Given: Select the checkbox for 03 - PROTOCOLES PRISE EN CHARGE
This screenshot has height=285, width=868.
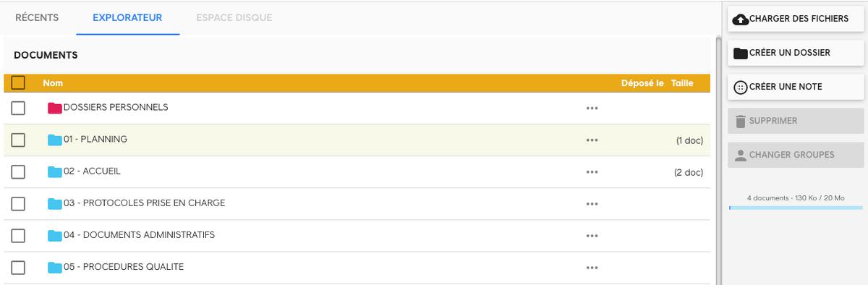Looking at the screenshot, I should pos(19,203).
